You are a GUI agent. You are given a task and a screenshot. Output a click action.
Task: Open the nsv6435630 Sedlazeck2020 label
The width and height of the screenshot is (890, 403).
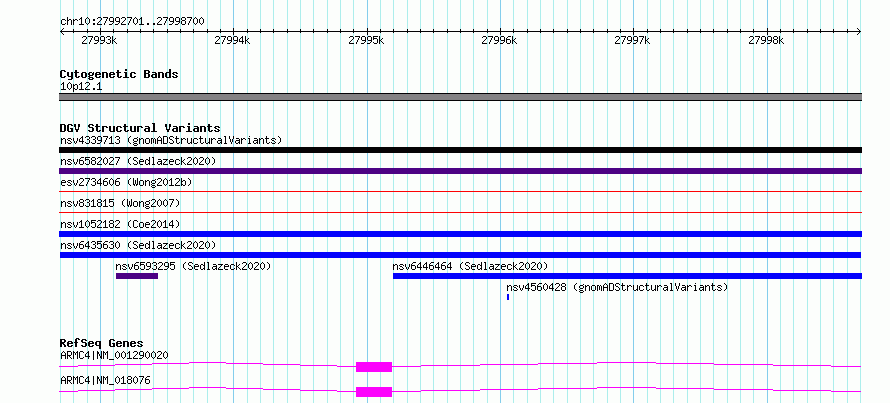(138, 245)
